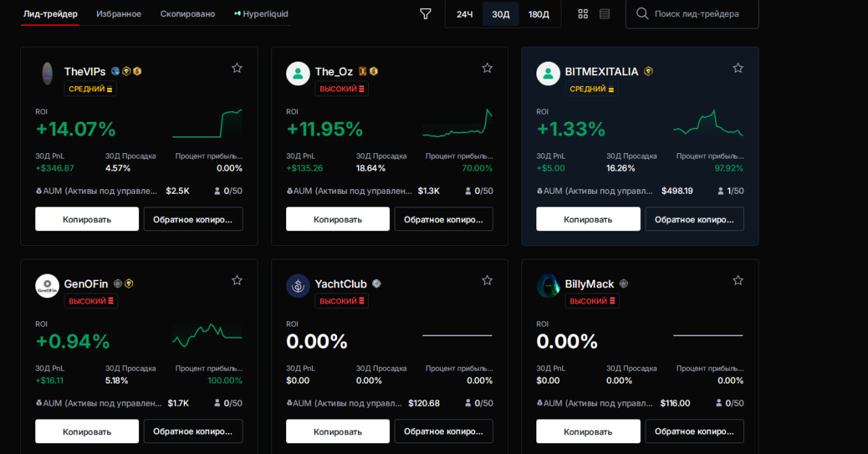Open BillyMack avatar image
The image size is (868, 454).
(x=548, y=285)
